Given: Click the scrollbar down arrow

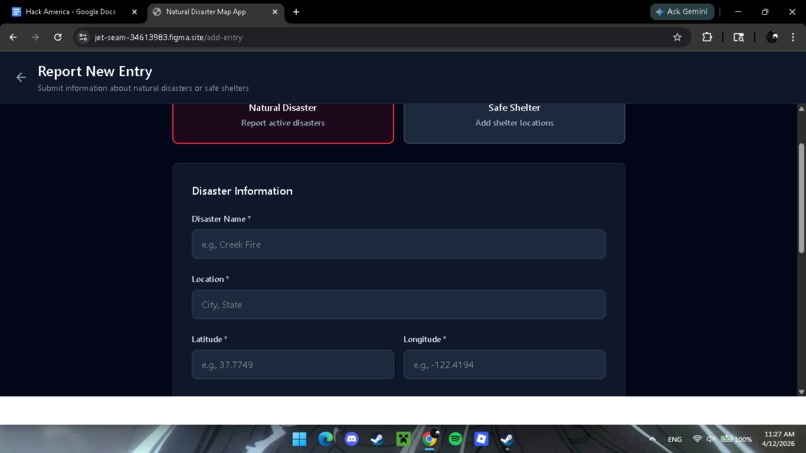Looking at the screenshot, I should pyautogui.click(x=801, y=391).
